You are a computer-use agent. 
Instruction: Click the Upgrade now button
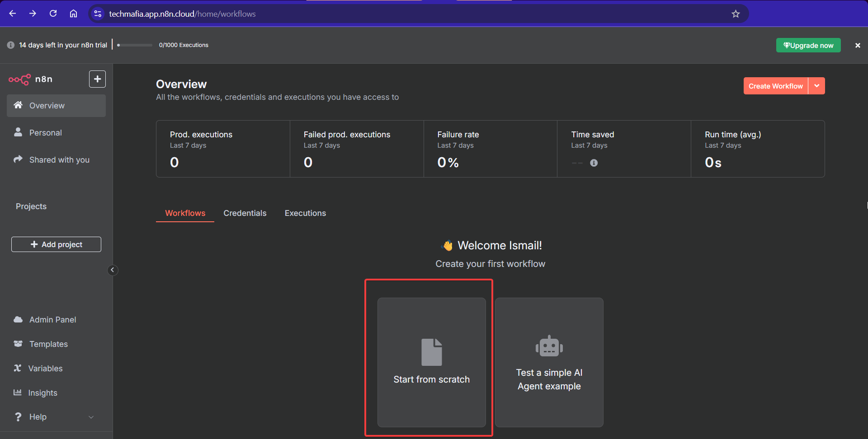pos(808,45)
